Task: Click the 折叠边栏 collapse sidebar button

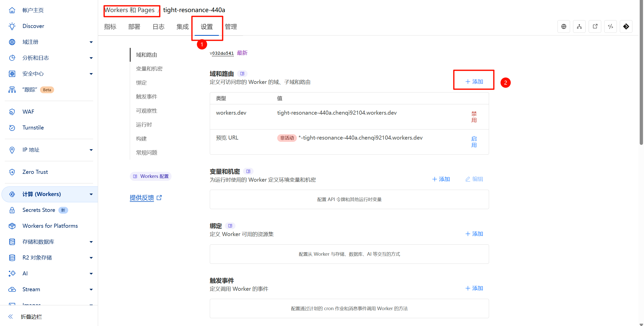Action: point(25,317)
